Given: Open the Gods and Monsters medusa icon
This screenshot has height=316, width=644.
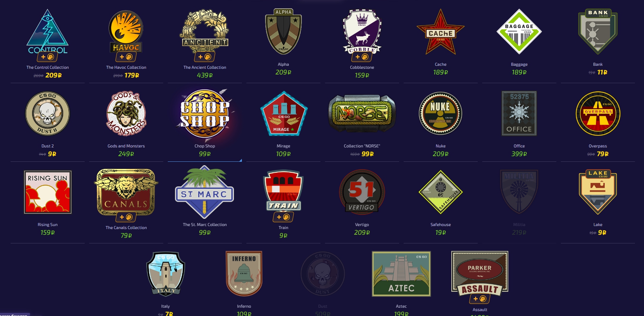Looking at the screenshot, I should (x=126, y=113).
